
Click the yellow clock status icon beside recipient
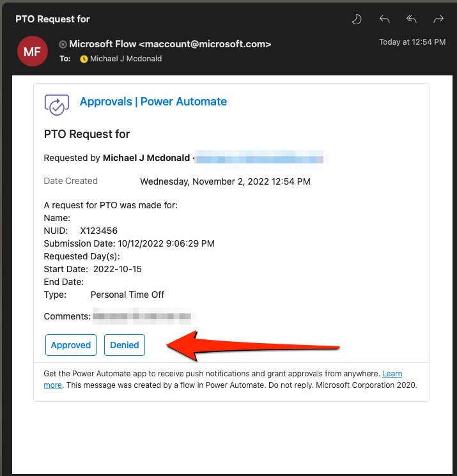[x=84, y=59]
